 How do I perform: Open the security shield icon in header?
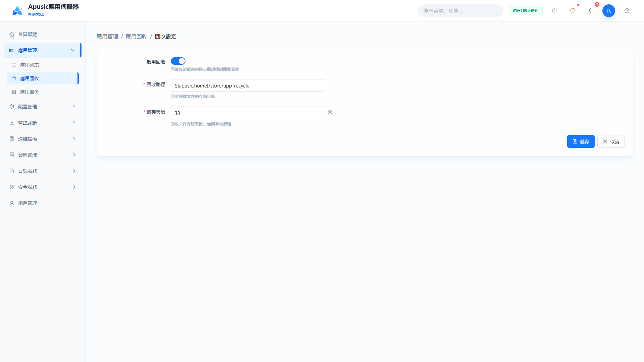point(554,11)
